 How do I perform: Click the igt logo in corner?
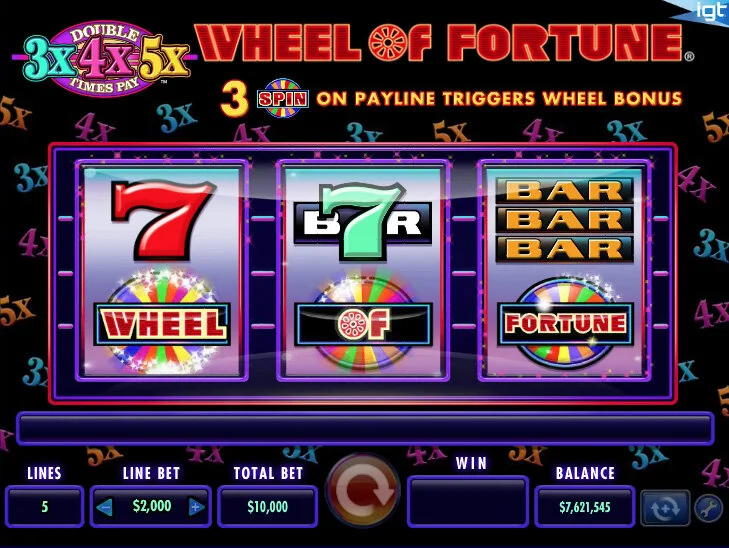709,10
